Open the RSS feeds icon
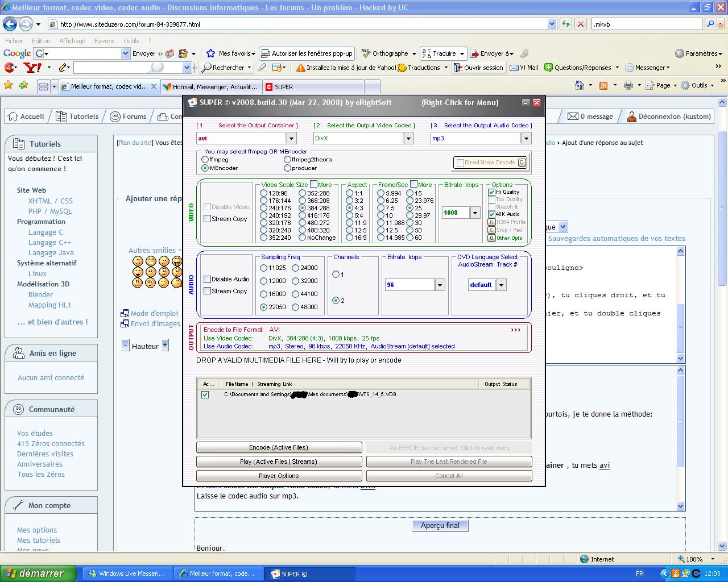The width and height of the screenshot is (728, 582). (603, 85)
